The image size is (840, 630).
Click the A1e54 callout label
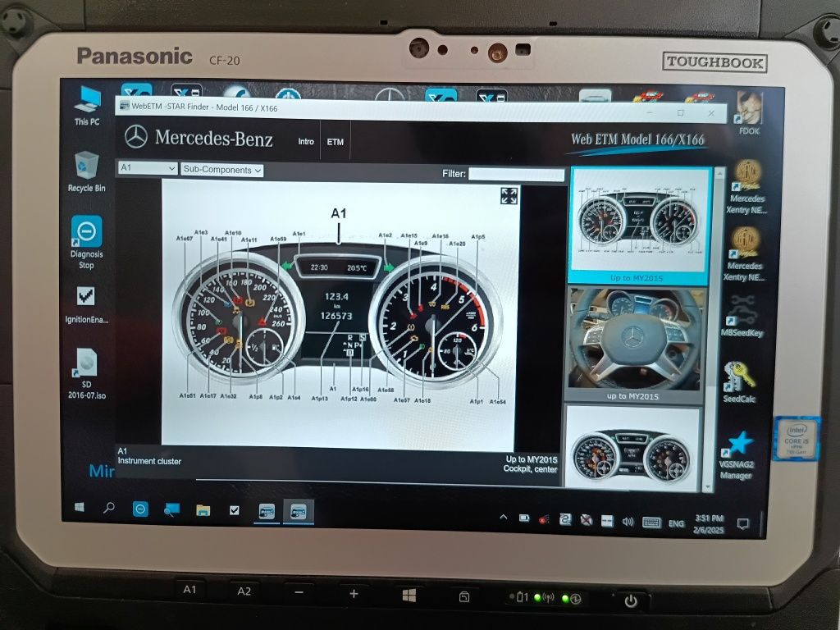tap(497, 401)
